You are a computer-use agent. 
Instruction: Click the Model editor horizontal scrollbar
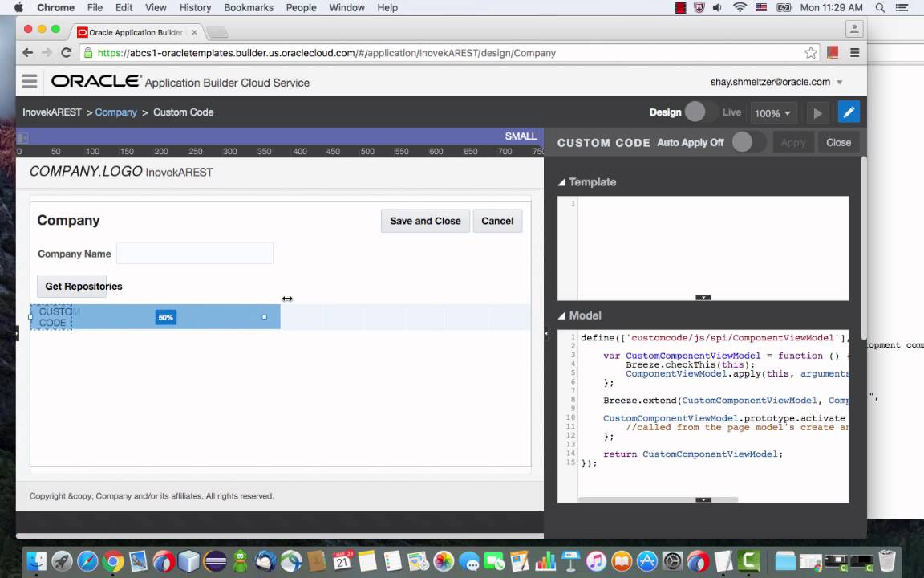point(658,499)
